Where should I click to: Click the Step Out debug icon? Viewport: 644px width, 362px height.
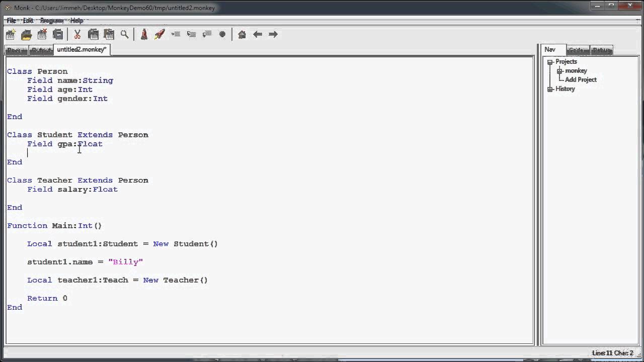coord(207,34)
